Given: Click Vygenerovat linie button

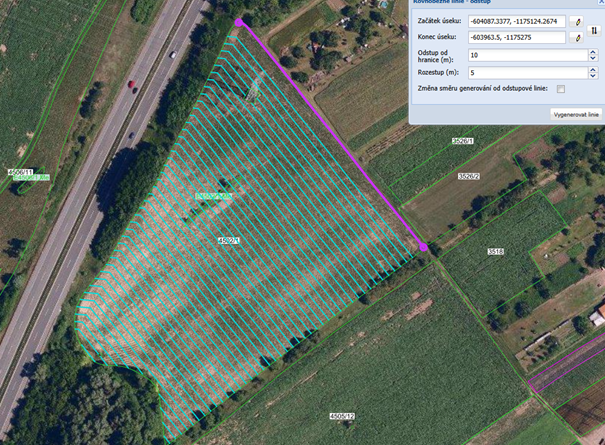Looking at the screenshot, I should pos(576,115).
